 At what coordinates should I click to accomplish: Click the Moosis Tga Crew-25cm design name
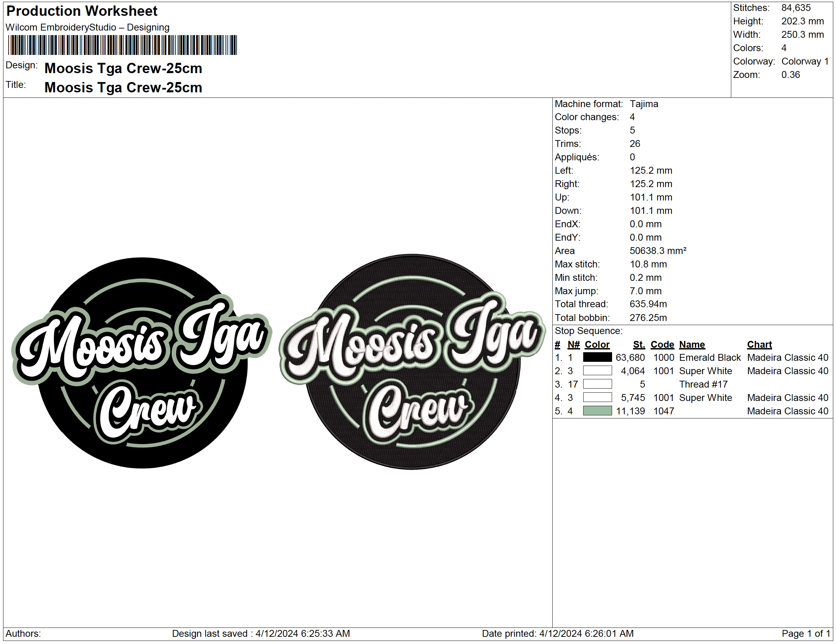123,68
